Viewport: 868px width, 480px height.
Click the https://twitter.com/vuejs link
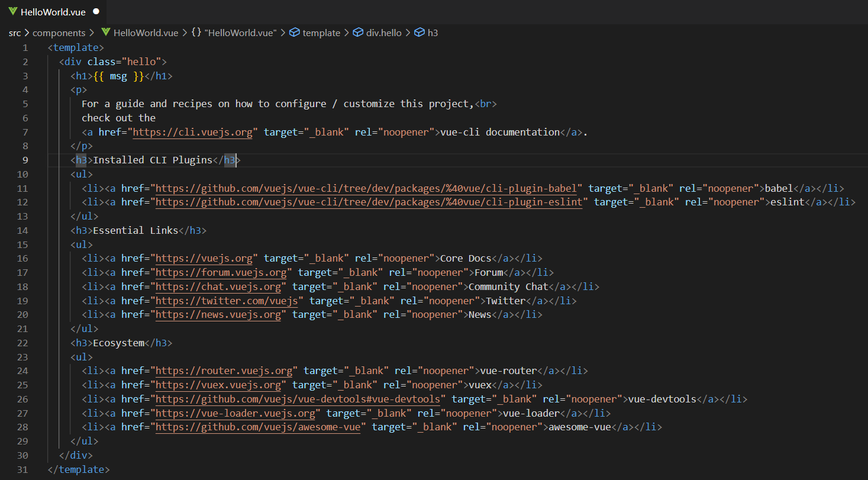click(x=227, y=301)
